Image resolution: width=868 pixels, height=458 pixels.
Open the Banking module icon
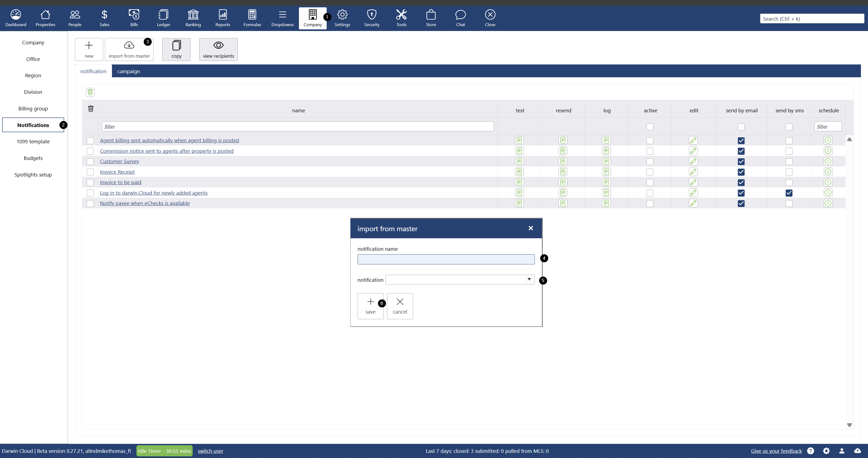pyautogui.click(x=193, y=18)
